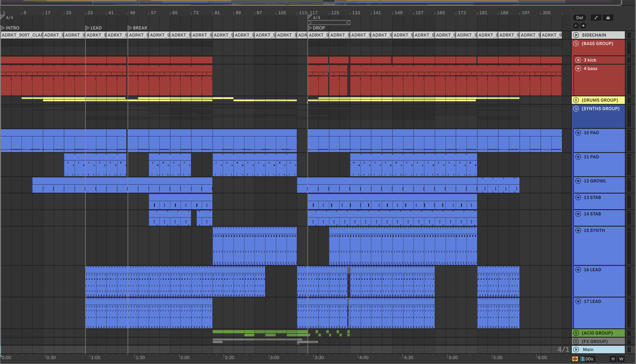Image resolution: width=636 pixels, height=364 pixels.
Task: Click the 1.00x playback speed slider
Action: tap(587, 359)
